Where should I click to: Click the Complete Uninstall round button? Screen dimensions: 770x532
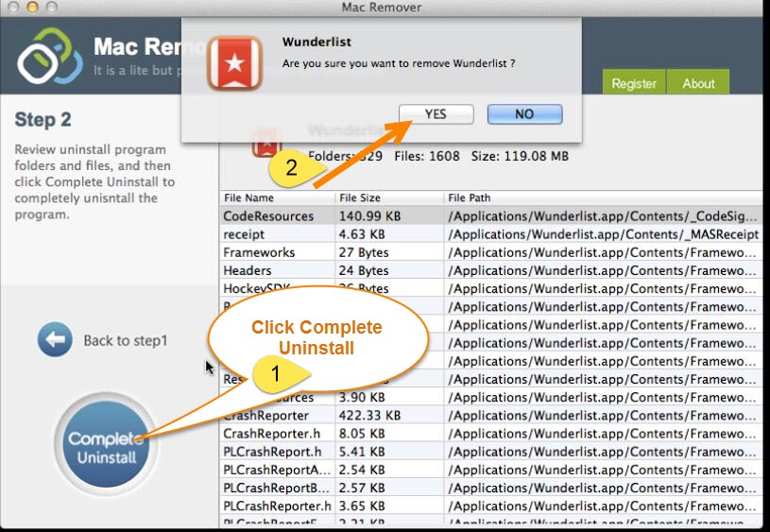106,444
